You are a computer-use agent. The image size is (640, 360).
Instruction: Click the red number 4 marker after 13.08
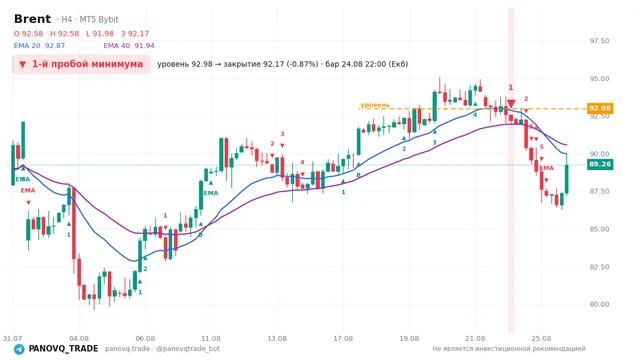(x=302, y=162)
